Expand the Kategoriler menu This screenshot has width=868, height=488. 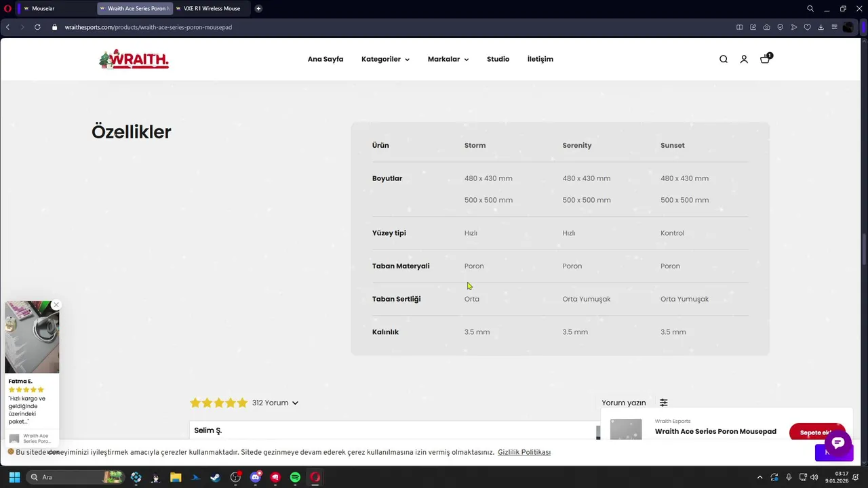click(x=385, y=59)
